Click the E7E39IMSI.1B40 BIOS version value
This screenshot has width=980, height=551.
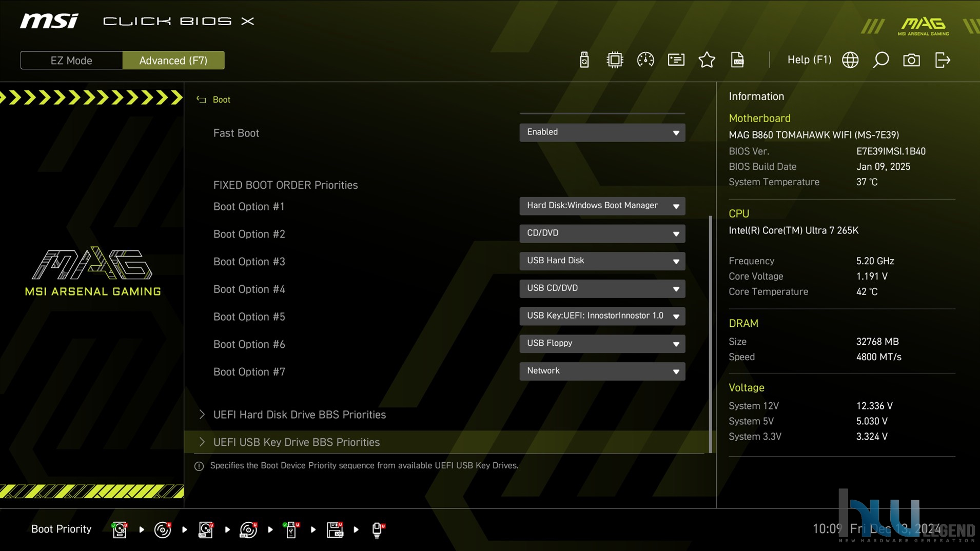pyautogui.click(x=891, y=151)
